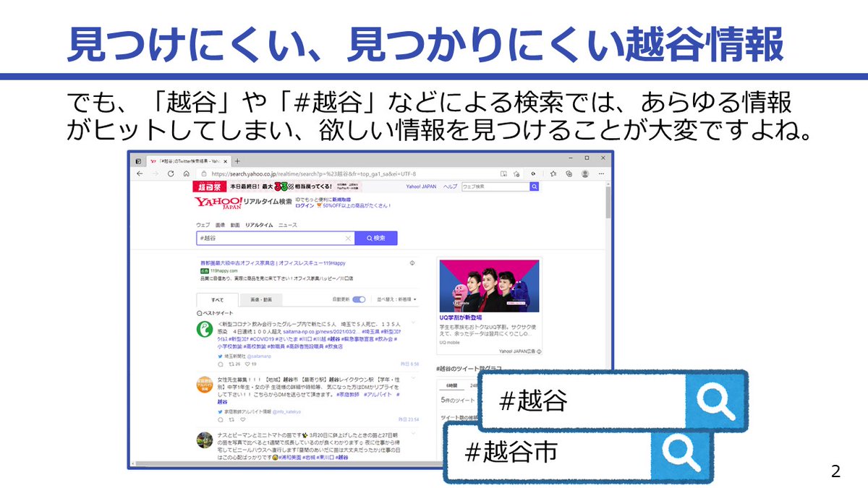Open the UQ学割 advertisement image
The image size is (868, 488).
click(x=489, y=285)
